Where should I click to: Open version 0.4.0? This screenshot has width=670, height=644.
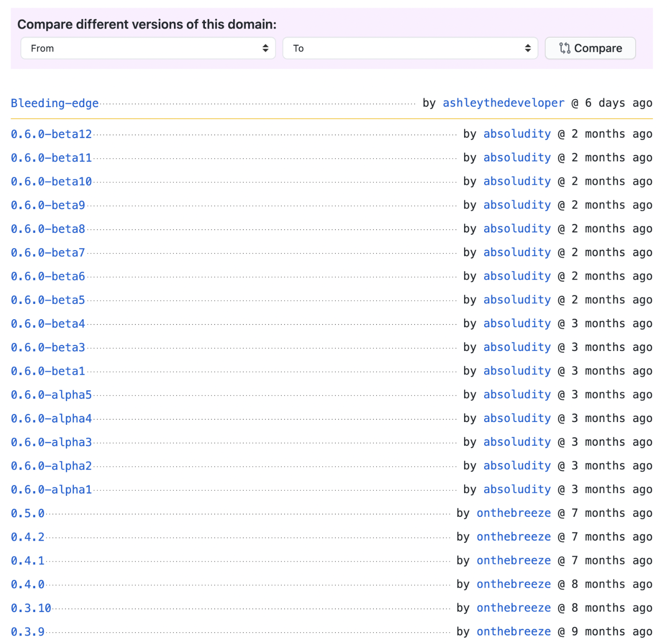[x=28, y=584]
